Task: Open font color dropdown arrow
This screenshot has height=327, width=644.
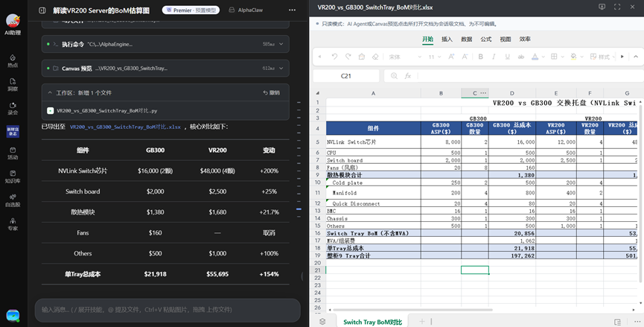Action: (543, 57)
